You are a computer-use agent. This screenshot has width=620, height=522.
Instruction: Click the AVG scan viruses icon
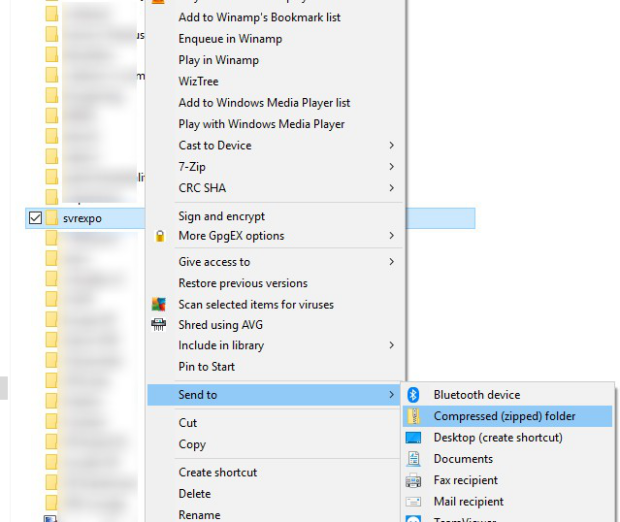tap(159, 304)
